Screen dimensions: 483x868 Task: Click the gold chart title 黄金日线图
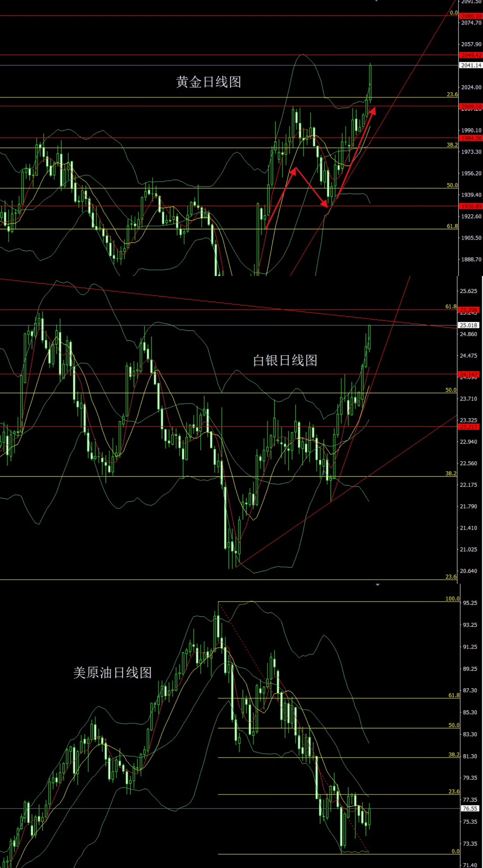coord(208,82)
